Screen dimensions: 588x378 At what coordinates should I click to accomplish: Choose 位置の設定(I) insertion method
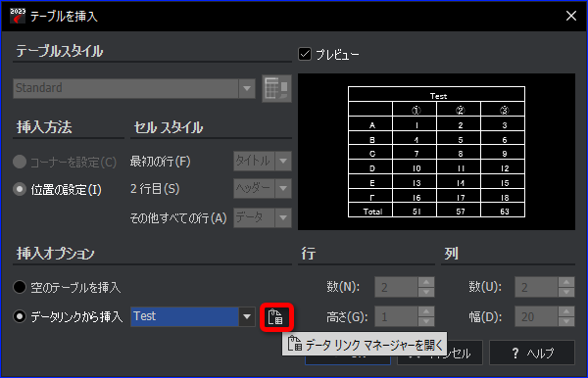coord(20,190)
